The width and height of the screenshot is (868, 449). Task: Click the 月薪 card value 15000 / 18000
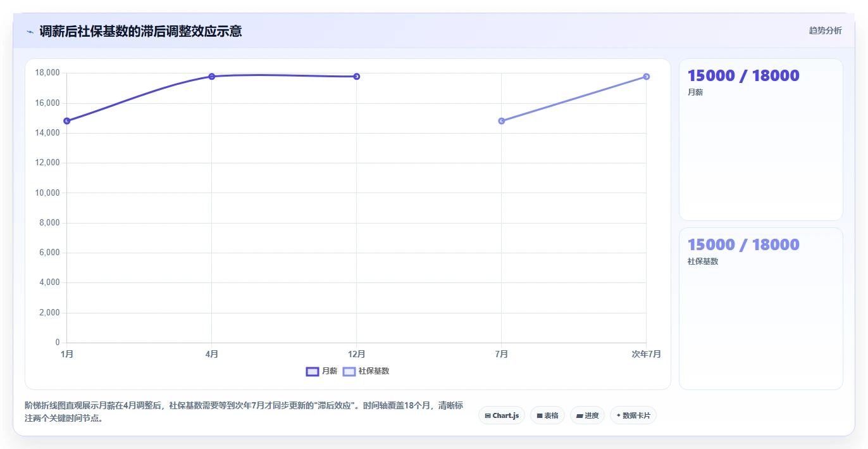pos(743,75)
